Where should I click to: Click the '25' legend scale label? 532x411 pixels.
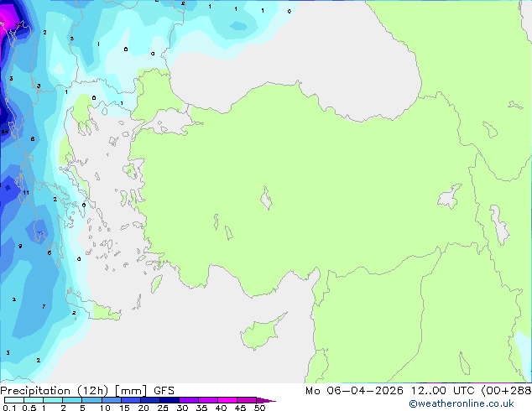pos(163,408)
